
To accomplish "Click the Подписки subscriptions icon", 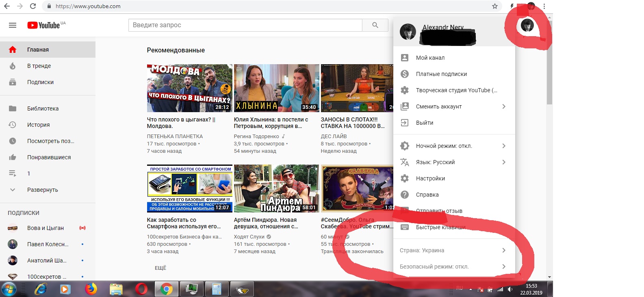I will coord(13,82).
